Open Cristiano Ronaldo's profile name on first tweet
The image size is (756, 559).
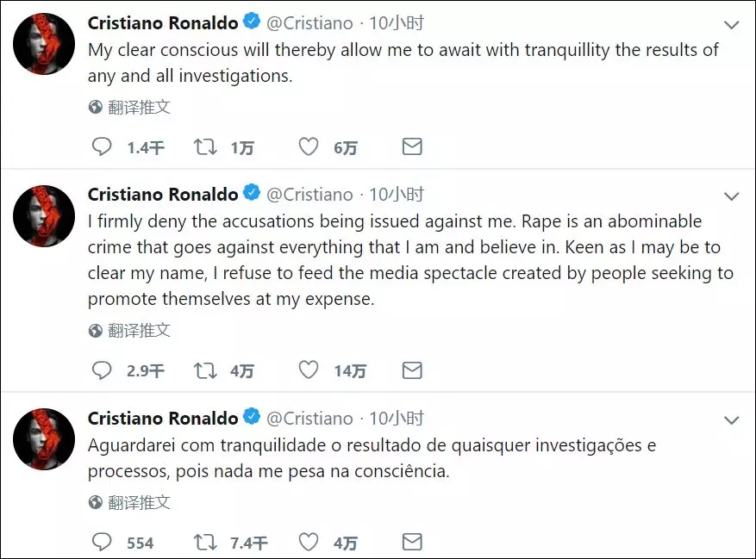click(163, 22)
